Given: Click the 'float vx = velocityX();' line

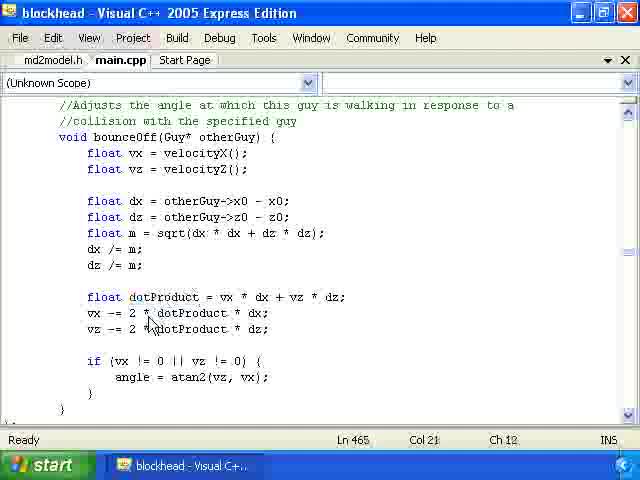Looking at the screenshot, I should click(x=167, y=153).
